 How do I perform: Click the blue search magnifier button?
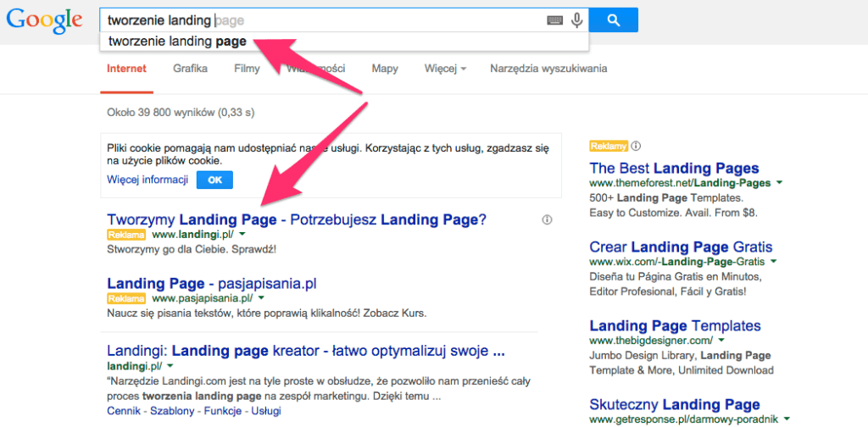click(x=614, y=20)
